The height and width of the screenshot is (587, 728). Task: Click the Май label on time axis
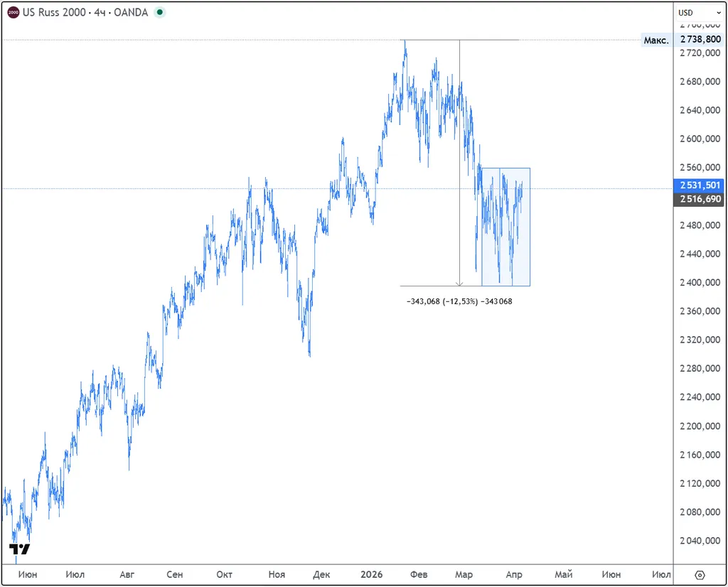tap(563, 575)
